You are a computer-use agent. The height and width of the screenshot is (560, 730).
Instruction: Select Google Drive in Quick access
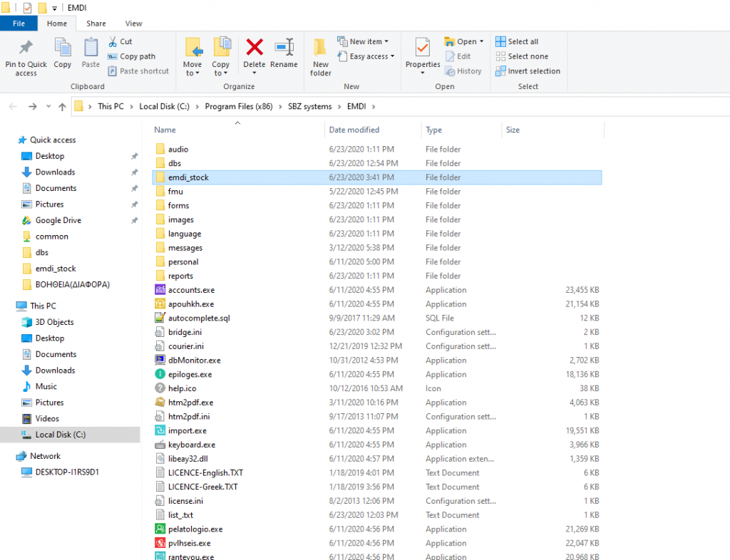point(58,220)
